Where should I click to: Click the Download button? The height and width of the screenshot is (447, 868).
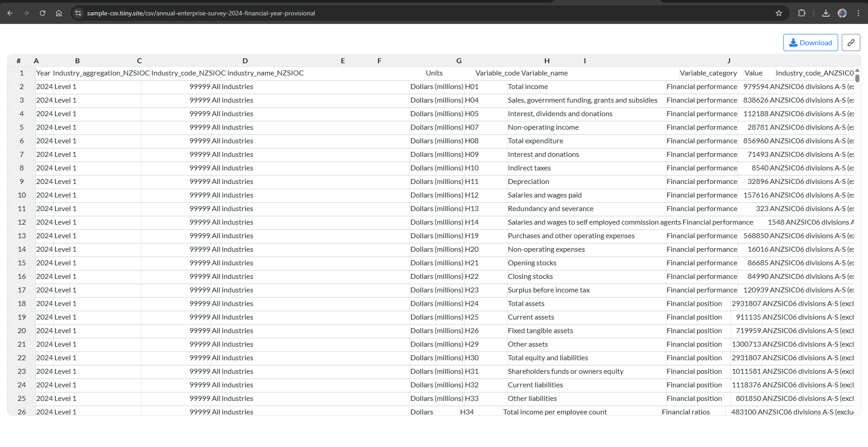[811, 42]
